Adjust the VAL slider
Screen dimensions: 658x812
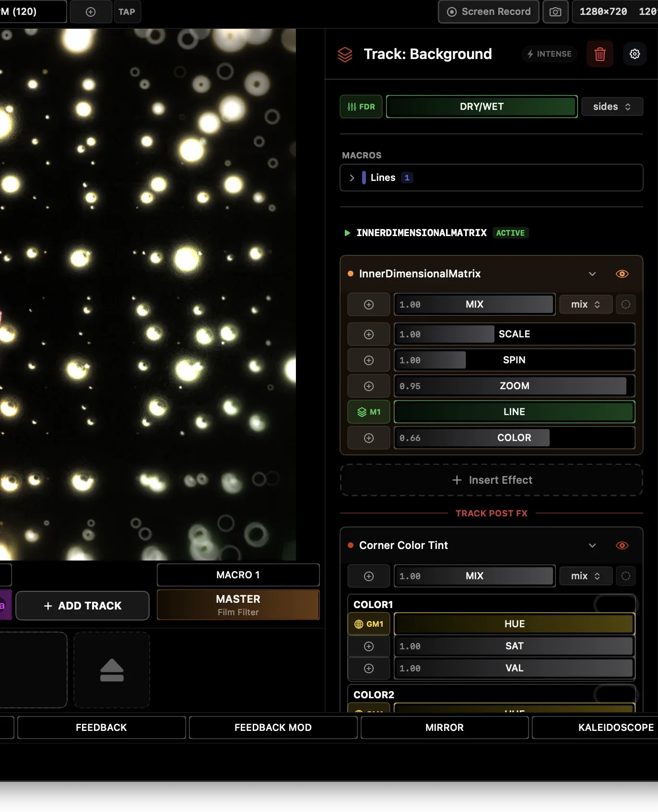click(x=515, y=668)
